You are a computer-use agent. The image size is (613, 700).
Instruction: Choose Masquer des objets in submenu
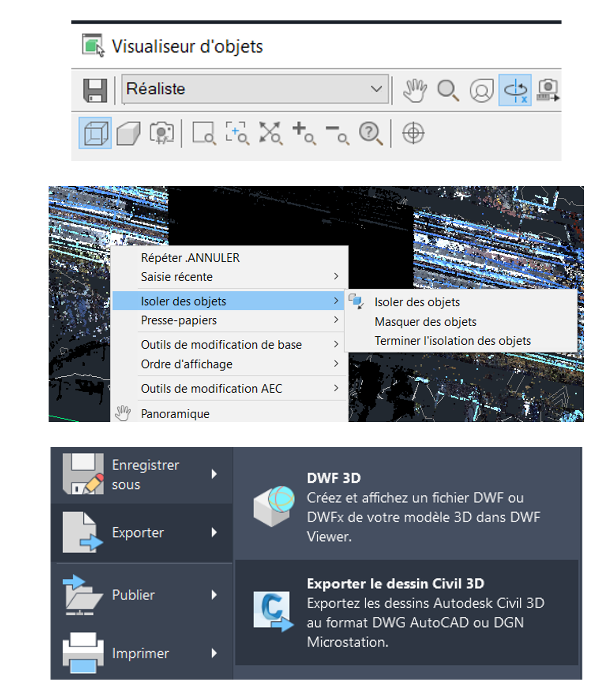[461, 322]
